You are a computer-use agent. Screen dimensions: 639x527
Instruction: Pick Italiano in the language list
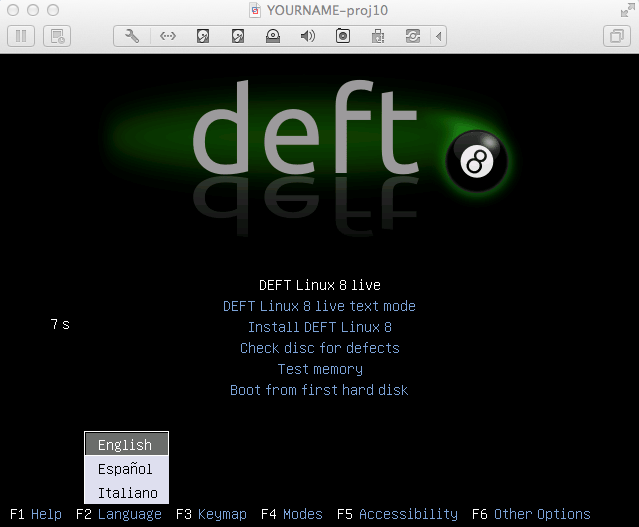pos(126,492)
